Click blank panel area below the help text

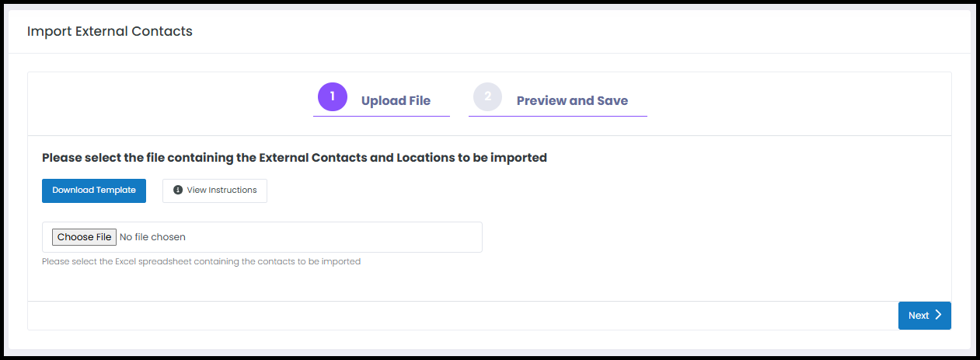(x=490, y=285)
